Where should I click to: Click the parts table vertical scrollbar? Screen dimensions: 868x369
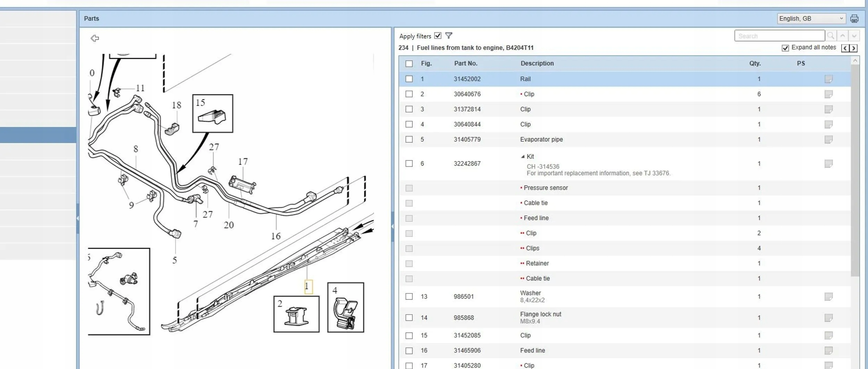tap(855, 170)
